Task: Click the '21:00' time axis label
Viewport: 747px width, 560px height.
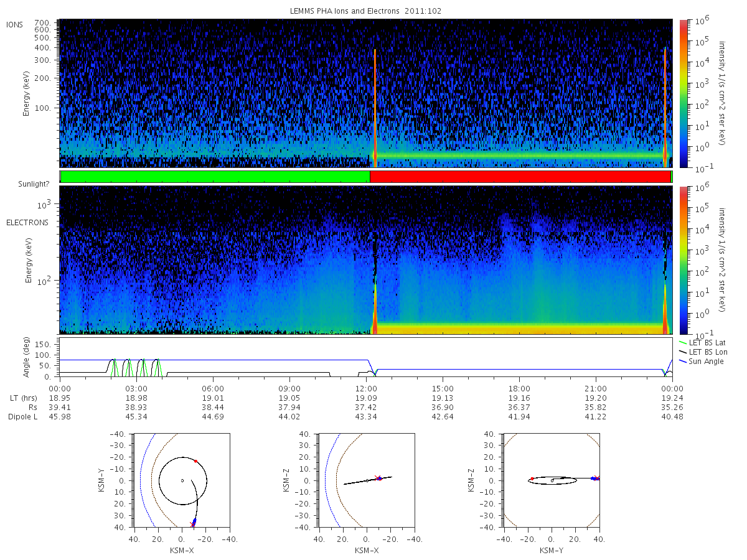Action: click(596, 388)
